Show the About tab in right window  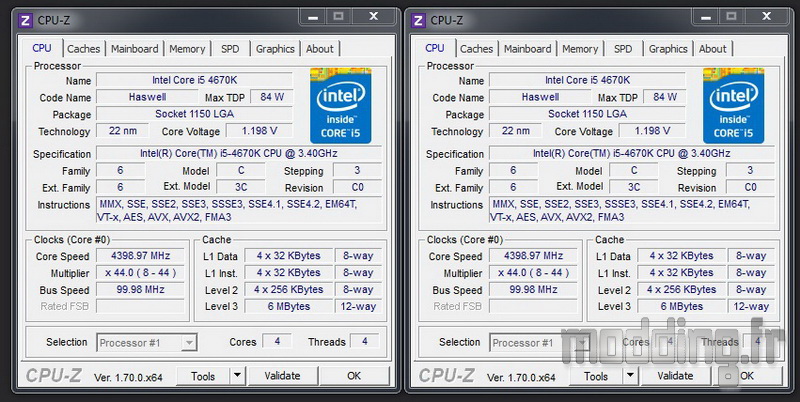point(713,49)
